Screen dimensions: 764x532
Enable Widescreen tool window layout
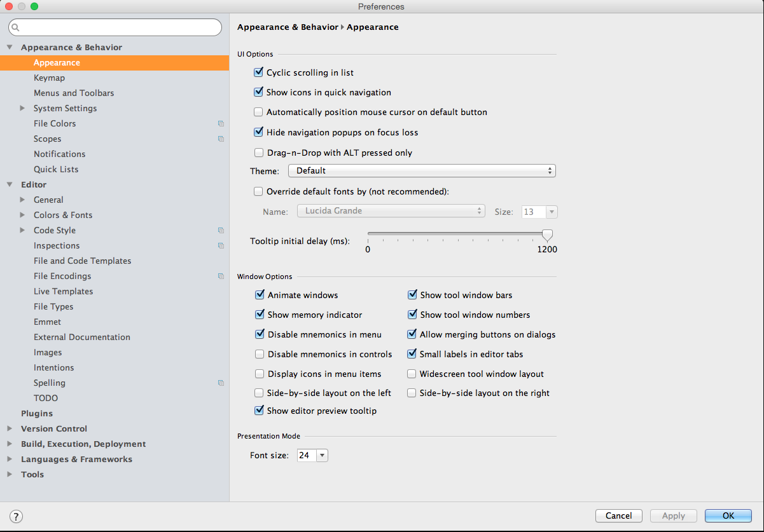coord(412,373)
